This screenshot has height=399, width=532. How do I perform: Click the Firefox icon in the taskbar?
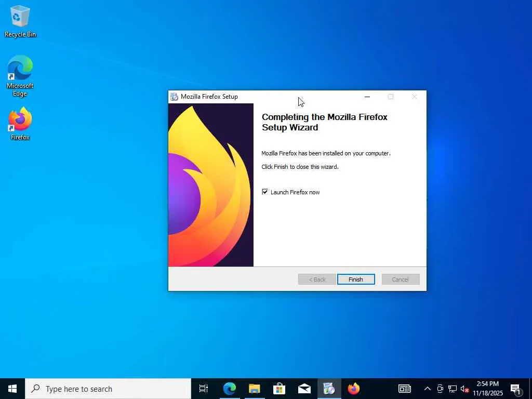click(354, 389)
